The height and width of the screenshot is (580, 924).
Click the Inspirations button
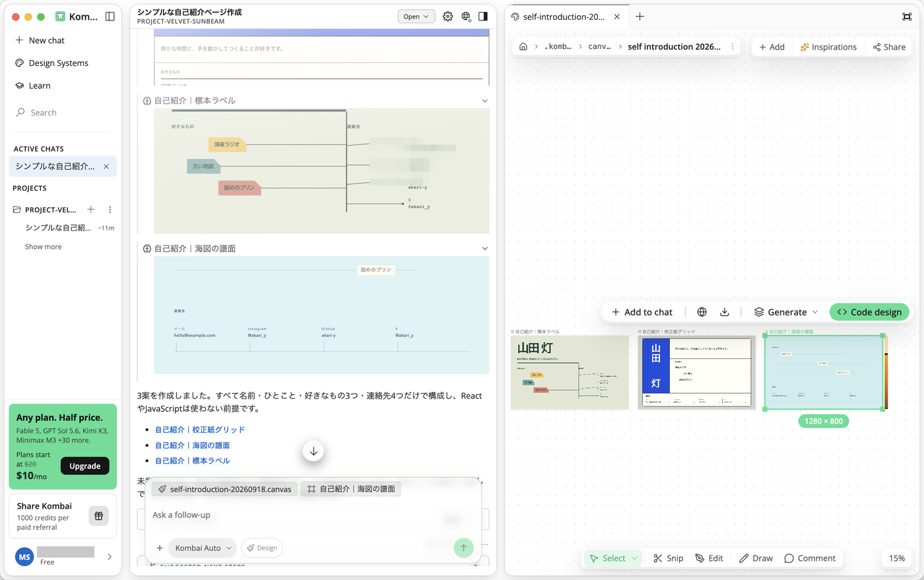[828, 47]
